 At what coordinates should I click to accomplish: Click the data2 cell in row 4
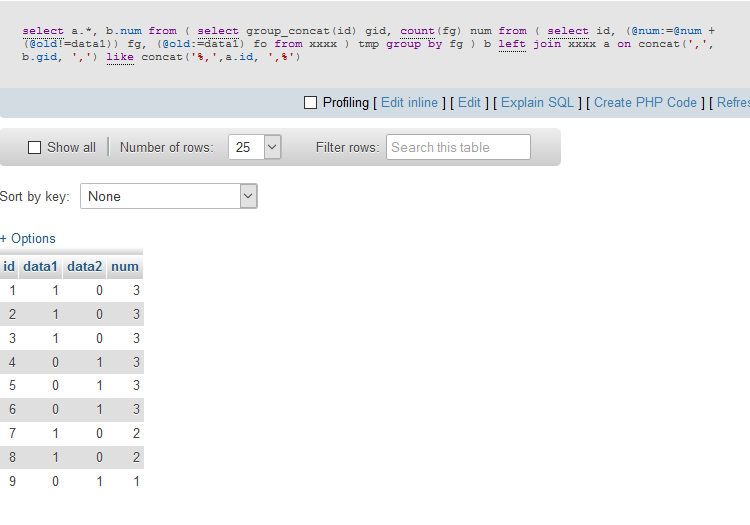[x=99, y=362]
